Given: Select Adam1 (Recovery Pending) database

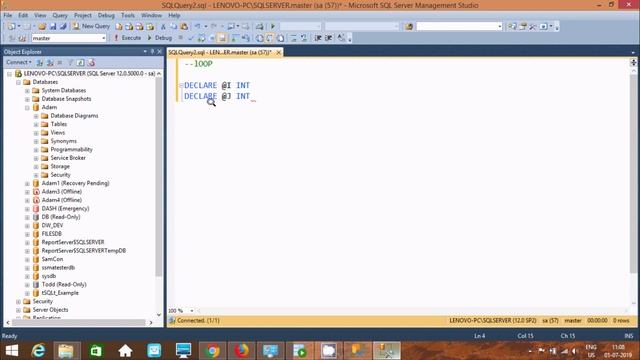Looking at the screenshot, I should click(75, 183).
